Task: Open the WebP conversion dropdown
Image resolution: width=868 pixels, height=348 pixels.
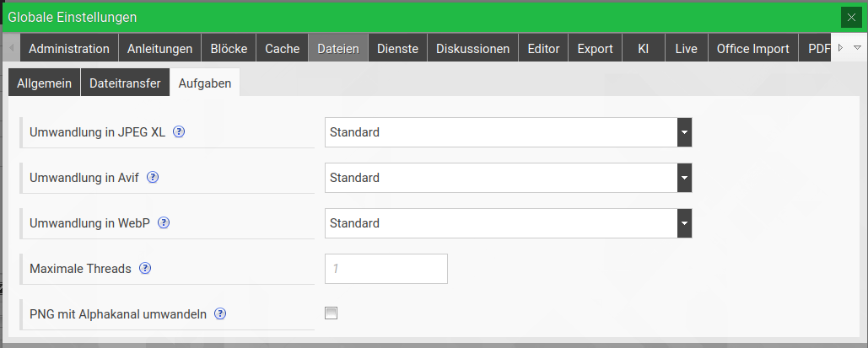Action: (x=508, y=223)
